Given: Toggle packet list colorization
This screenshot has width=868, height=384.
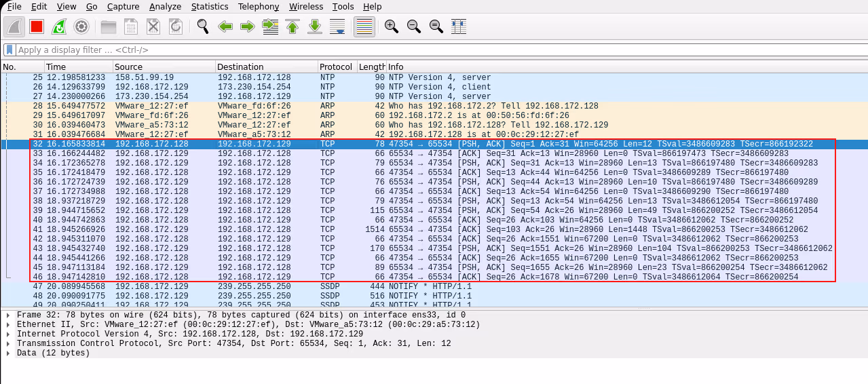Looking at the screenshot, I should pyautogui.click(x=364, y=27).
